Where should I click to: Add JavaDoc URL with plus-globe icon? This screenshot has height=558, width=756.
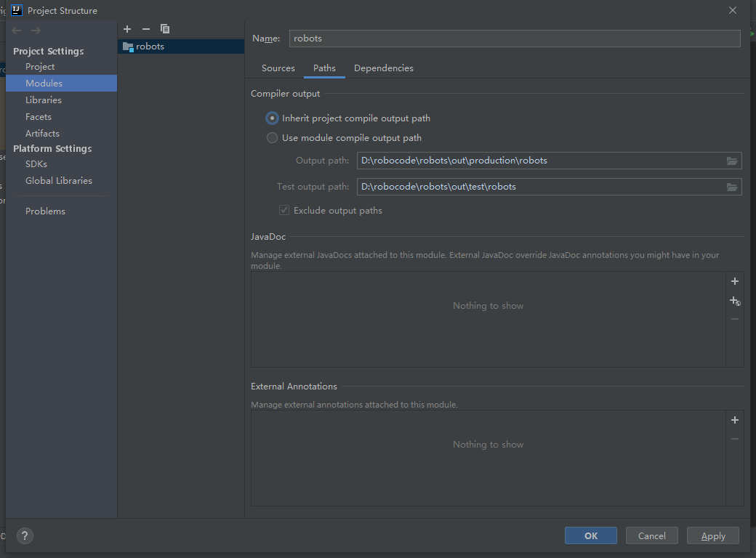(735, 302)
